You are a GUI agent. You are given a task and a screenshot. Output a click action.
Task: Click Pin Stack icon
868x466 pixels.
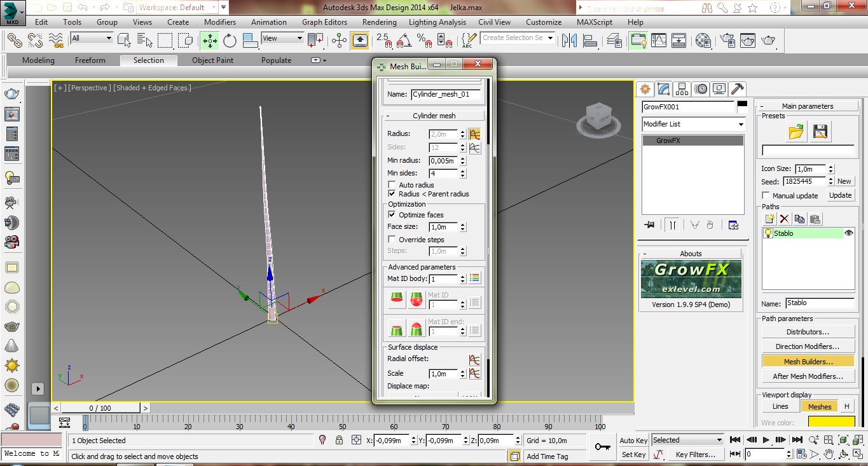coord(649,225)
